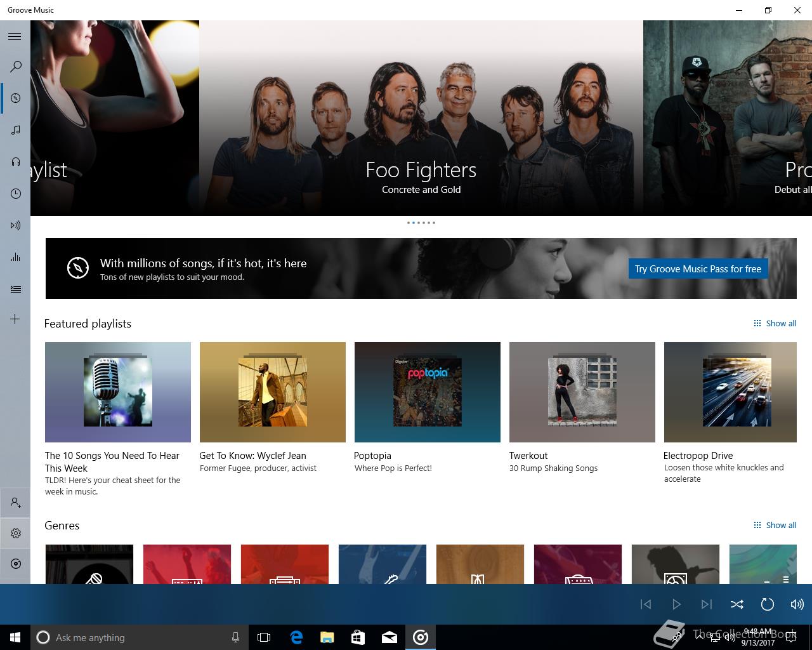
Task: Open the Electropop Drive playlist cover
Action: pos(730,392)
